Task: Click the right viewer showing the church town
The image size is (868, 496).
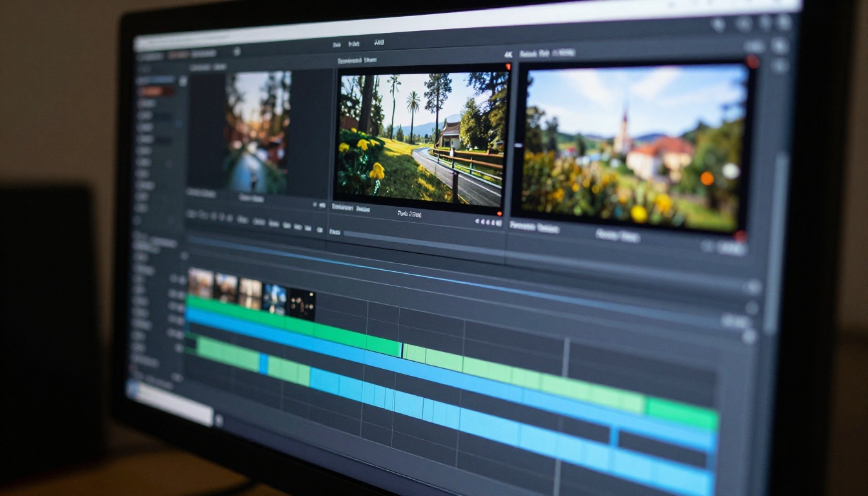Action: click(633, 146)
